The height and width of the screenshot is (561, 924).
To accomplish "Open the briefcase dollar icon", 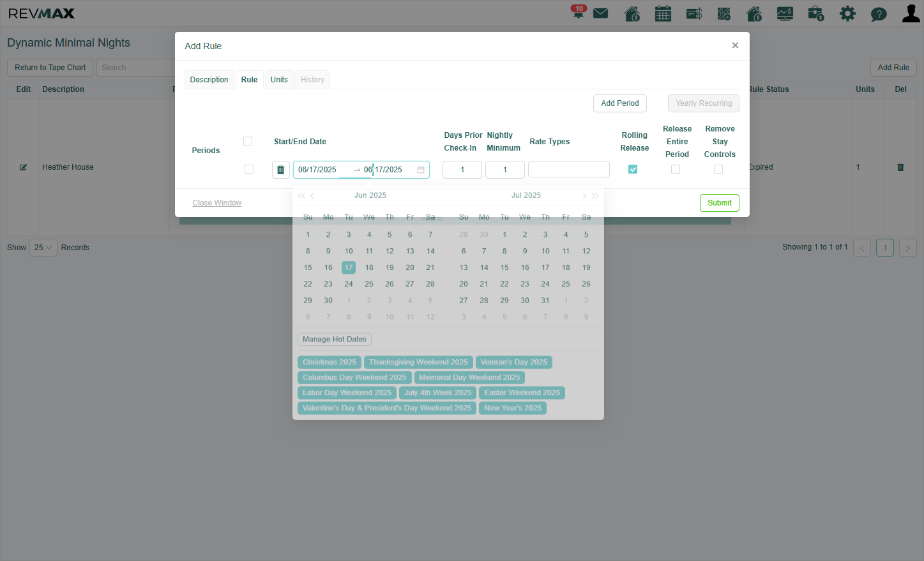I will tap(815, 13).
